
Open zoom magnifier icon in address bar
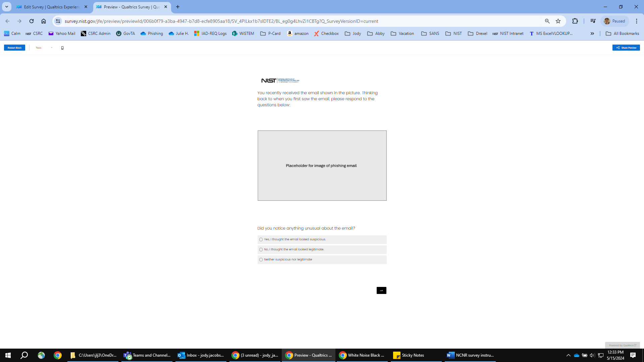tap(547, 21)
